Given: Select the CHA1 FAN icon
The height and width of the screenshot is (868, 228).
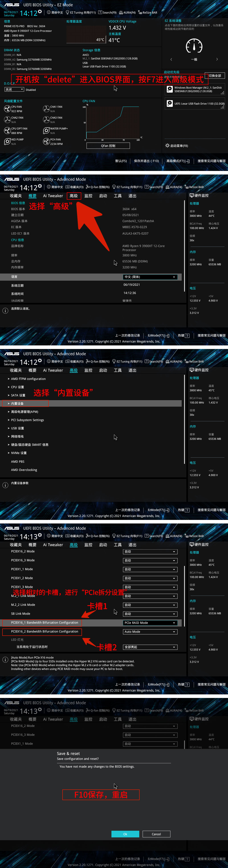Looking at the screenshot, I should 46,109.
